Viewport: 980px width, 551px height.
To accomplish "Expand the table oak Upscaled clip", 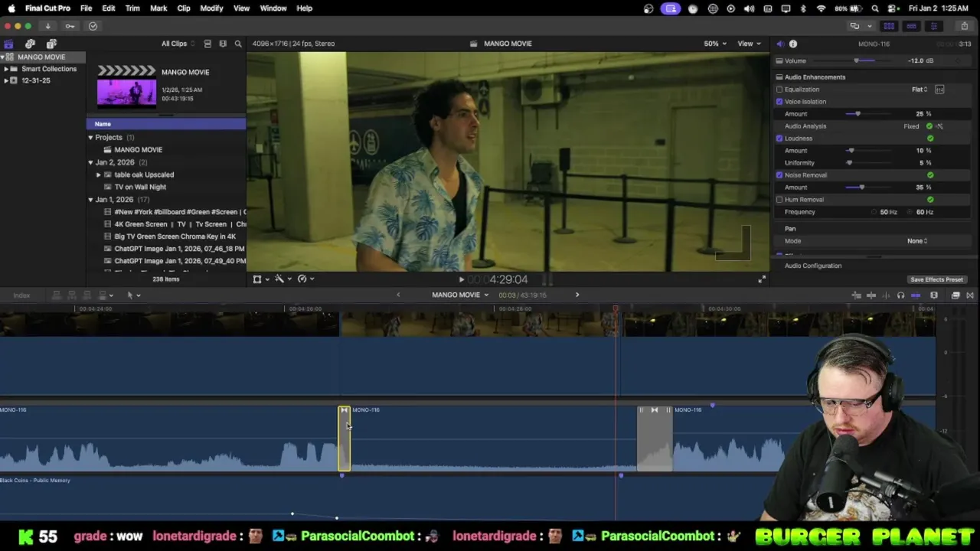I will [98, 175].
